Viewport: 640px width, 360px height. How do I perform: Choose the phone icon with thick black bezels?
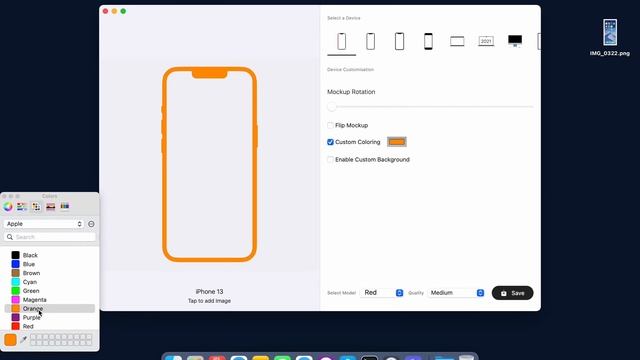(428, 41)
